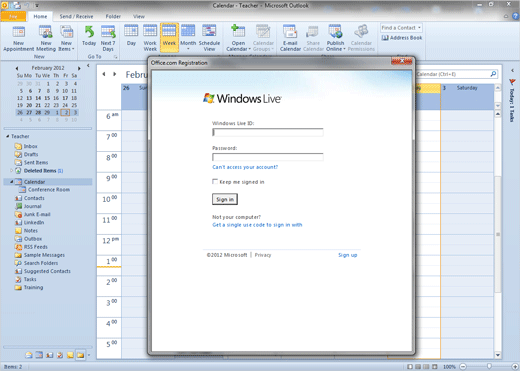Open the Publish Online menu
The image size is (520, 371).
(335, 39)
